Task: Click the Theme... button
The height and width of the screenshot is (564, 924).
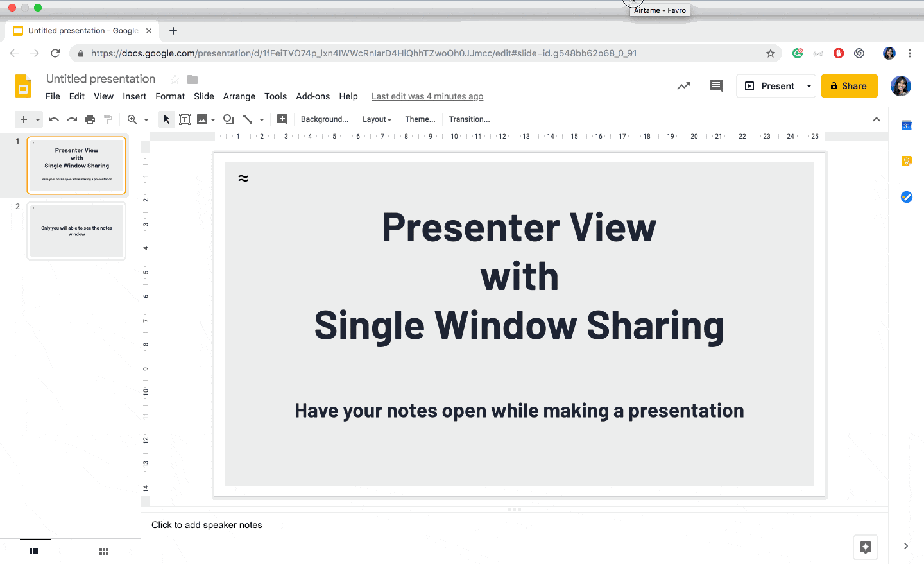Action: (x=420, y=119)
